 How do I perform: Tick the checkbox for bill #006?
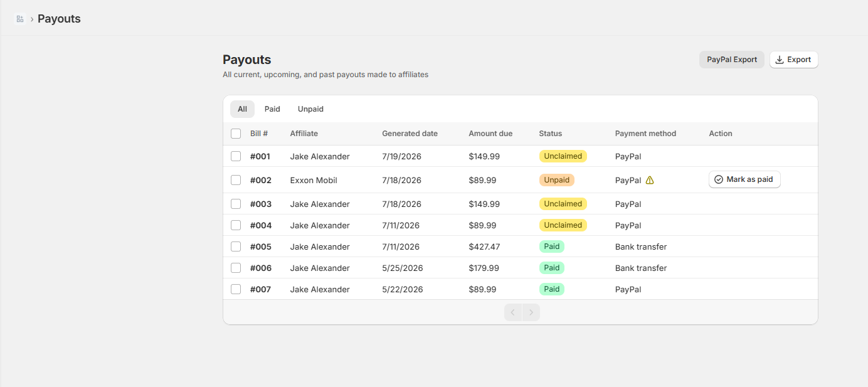(x=236, y=268)
